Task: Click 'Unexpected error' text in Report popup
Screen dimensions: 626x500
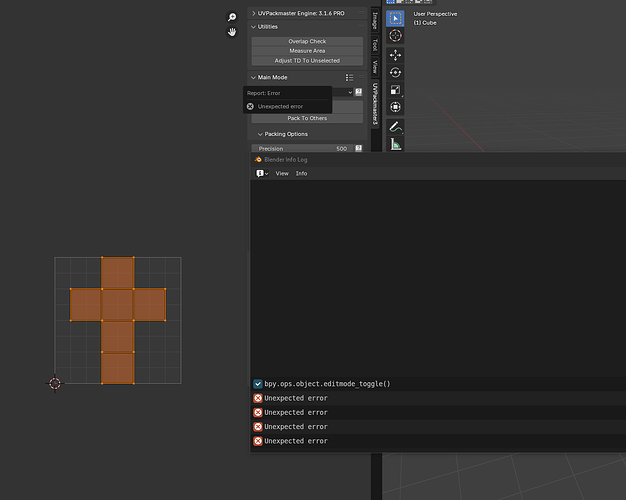Action: click(x=280, y=107)
